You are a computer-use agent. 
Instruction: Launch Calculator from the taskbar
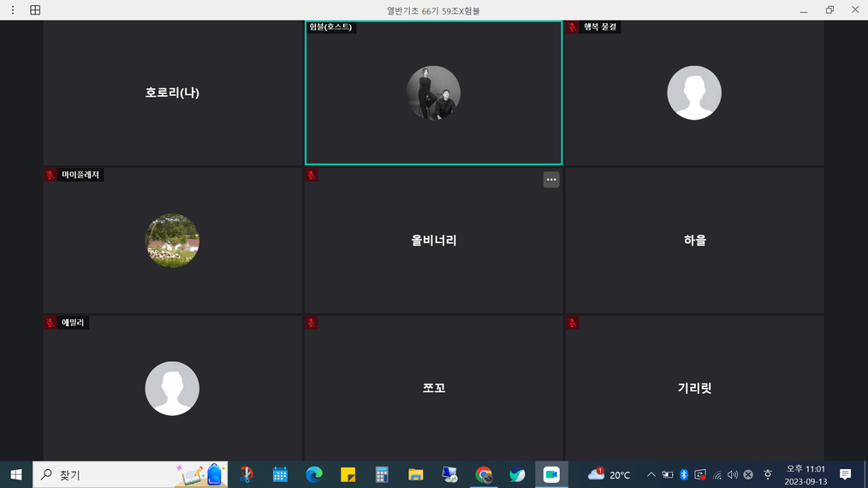(x=382, y=474)
